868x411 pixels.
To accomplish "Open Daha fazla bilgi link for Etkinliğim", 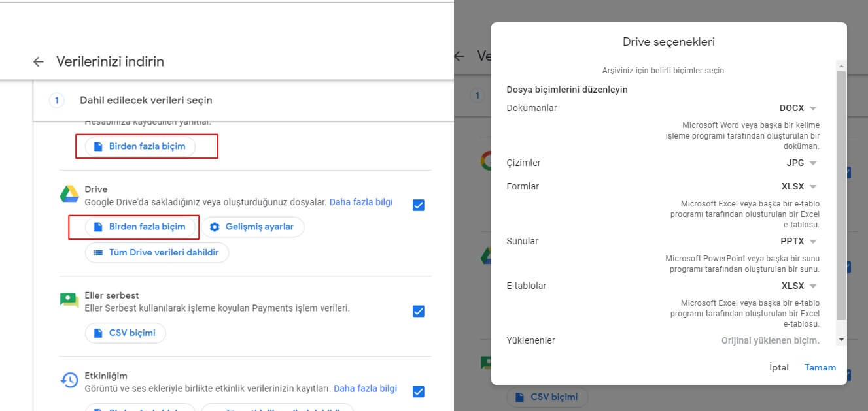I will point(366,388).
